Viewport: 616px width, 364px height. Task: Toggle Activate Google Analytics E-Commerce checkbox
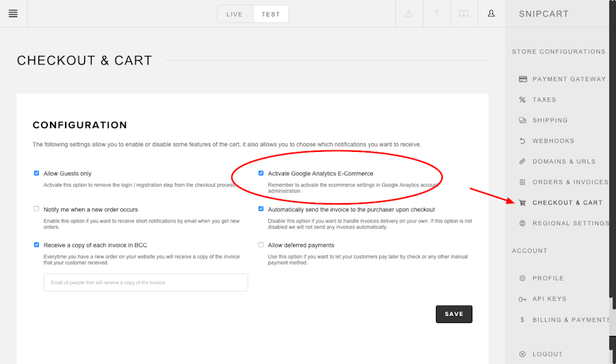click(x=261, y=173)
